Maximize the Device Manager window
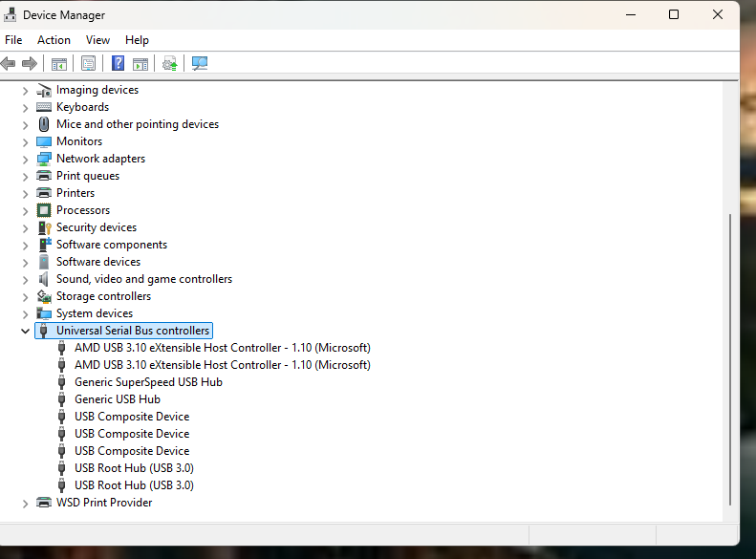The height and width of the screenshot is (559, 756). pyautogui.click(x=674, y=15)
